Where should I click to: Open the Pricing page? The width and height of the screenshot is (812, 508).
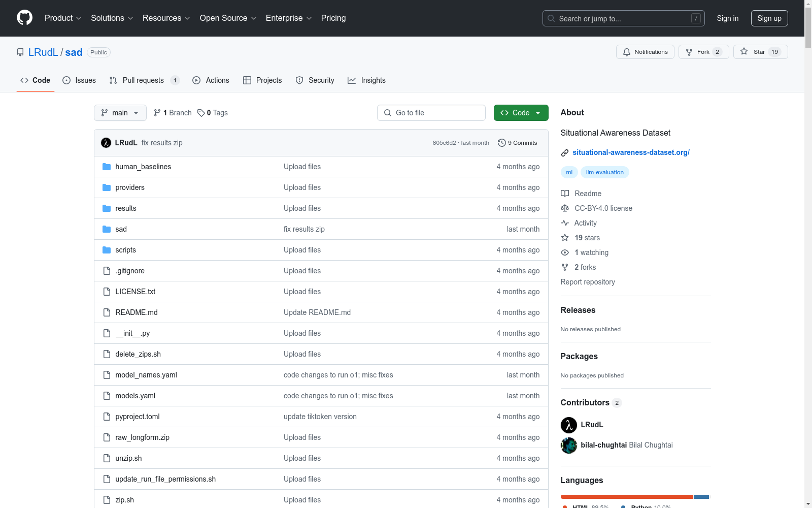click(x=333, y=18)
